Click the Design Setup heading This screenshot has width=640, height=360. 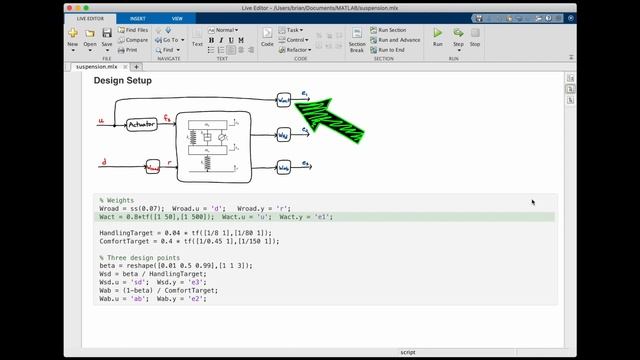point(123,80)
